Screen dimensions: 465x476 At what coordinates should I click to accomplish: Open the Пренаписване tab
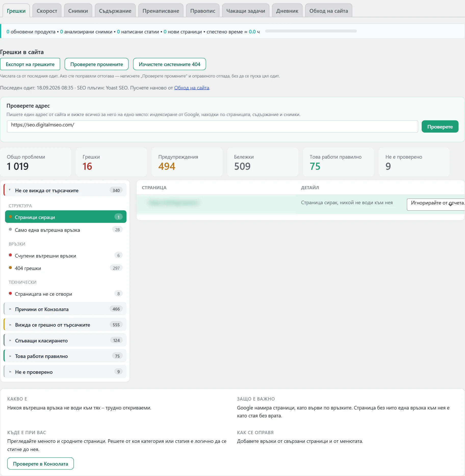tap(161, 11)
